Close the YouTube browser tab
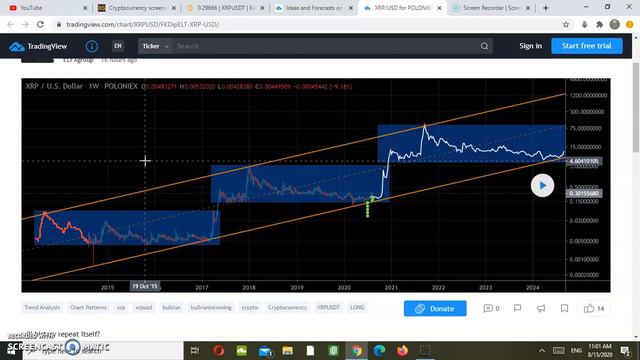The image size is (640, 360). coord(85,8)
